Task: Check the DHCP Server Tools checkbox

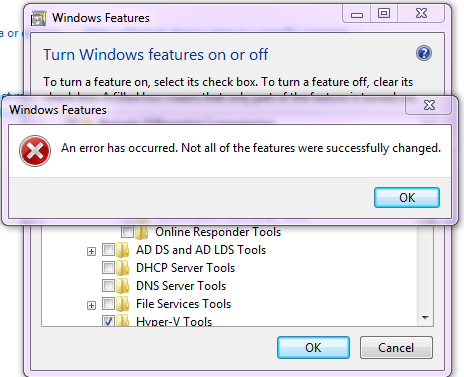Action: coord(108,267)
